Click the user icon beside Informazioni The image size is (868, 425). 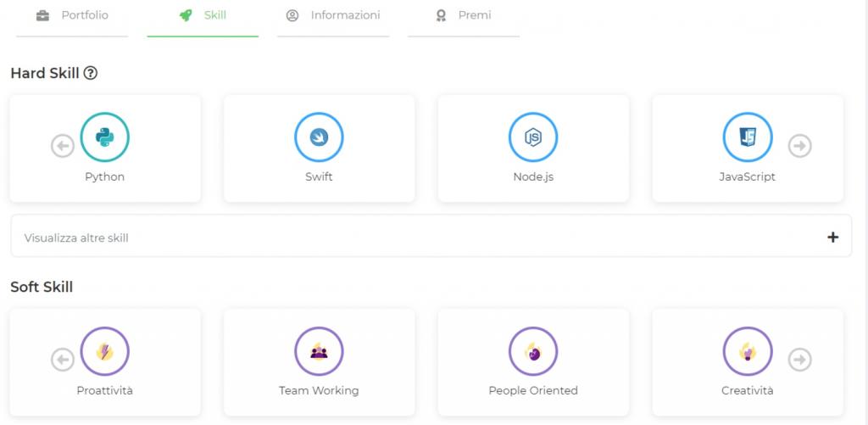292,15
